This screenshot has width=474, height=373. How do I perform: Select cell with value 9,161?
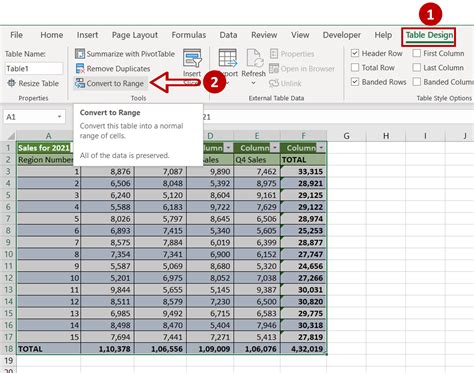pyautogui.click(x=257, y=195)
